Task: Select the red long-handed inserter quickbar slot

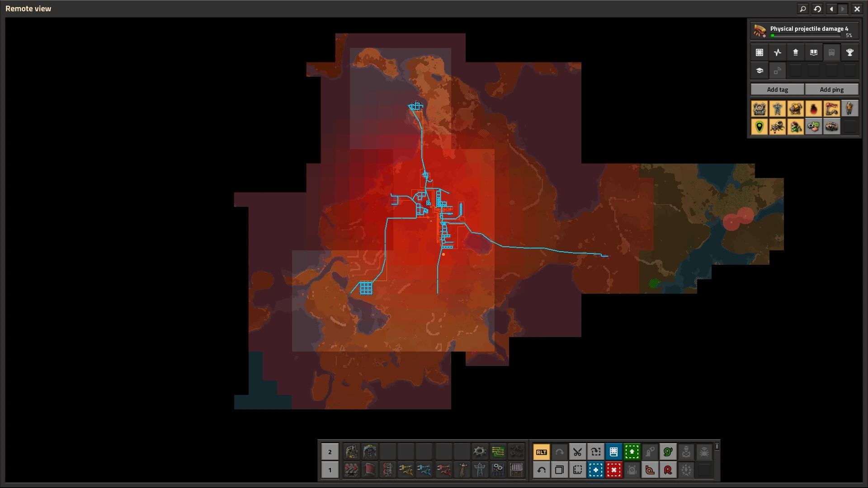Action: (x=443, y=470)
